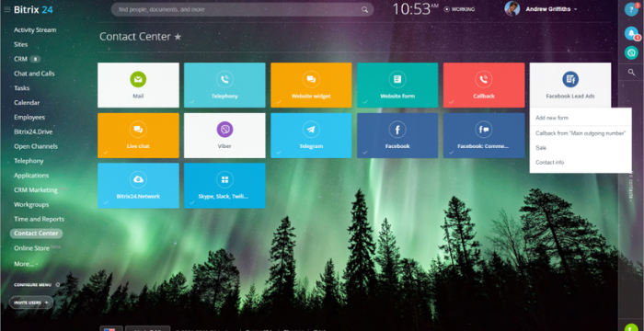The image size is (644, 331).
Task: Open Time and Reports in sidebar
Action: [39, 220]
